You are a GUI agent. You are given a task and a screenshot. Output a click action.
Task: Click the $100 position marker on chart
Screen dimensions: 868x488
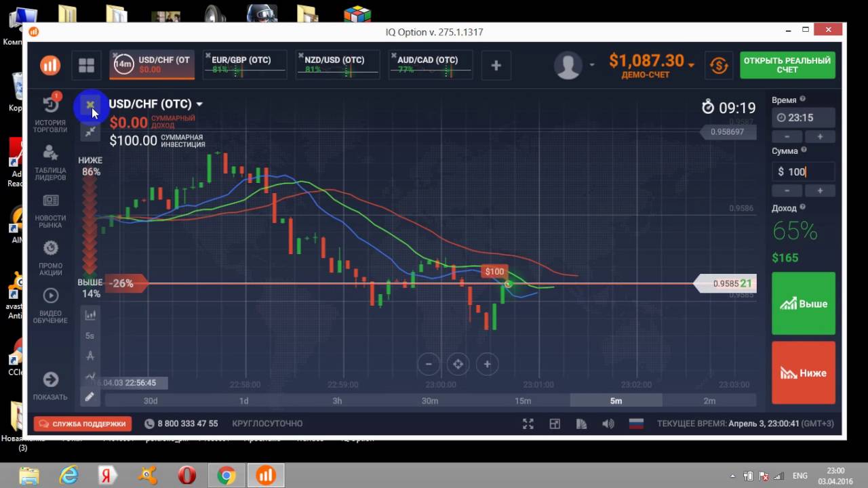494,272
